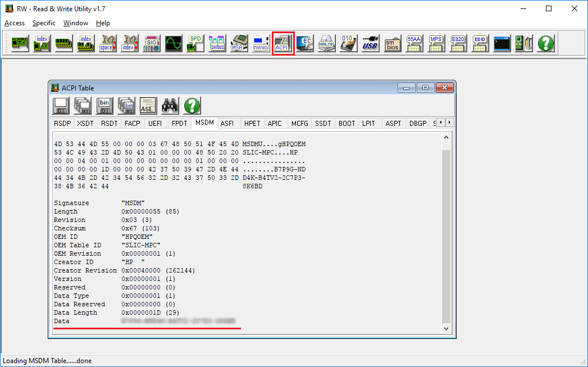Click the binoculars find icon

pos(170,105)
